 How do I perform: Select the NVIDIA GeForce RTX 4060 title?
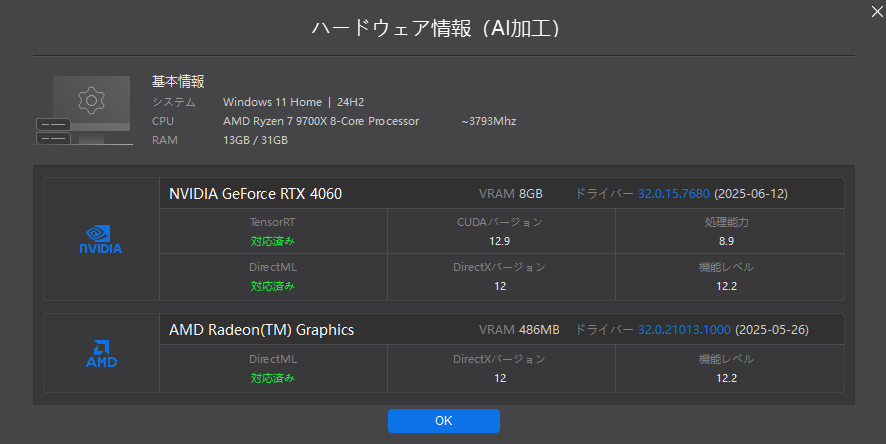255,194
